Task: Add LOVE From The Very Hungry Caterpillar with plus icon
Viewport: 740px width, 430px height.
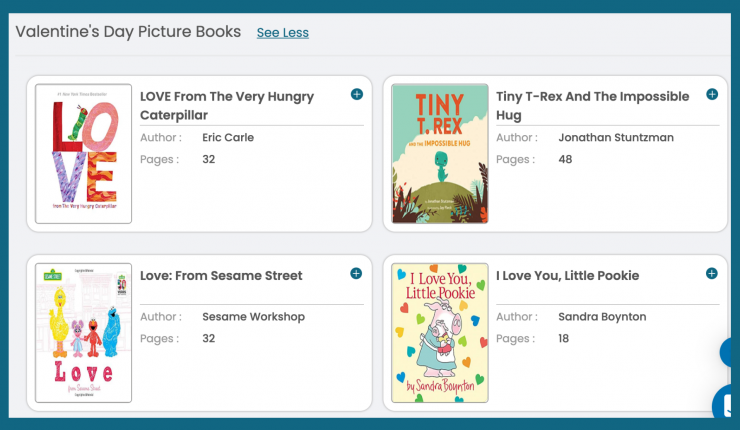Action: click(x=357, y=94)
